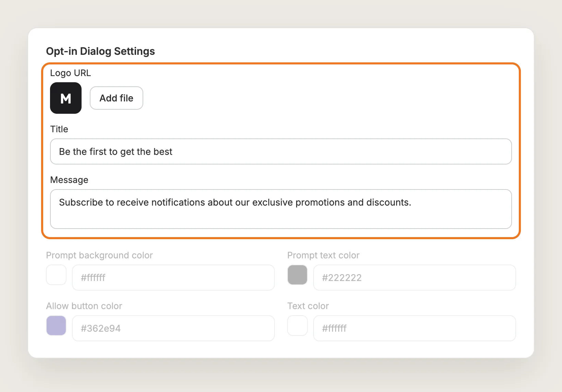Click the Text color label
The height and width of the screenshot is (392, 562).
[308, 306]
